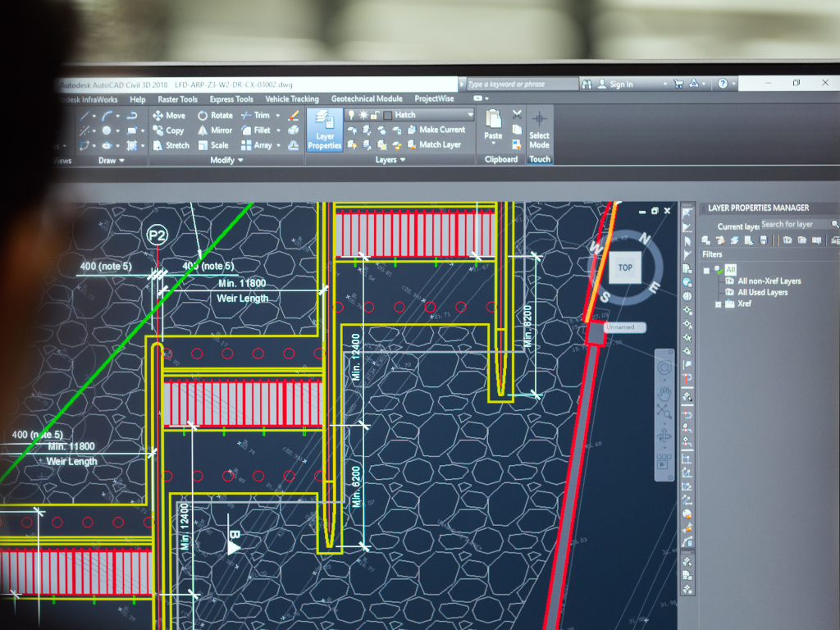840x630 pixels.
Task: Click Sign In in the title bar
Action: click(x=620, y=84)
